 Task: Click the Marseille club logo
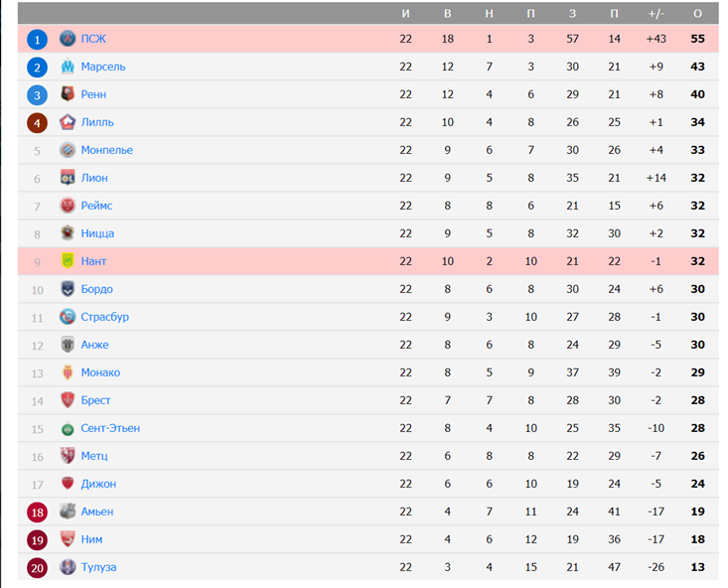[x=68, y=67]
